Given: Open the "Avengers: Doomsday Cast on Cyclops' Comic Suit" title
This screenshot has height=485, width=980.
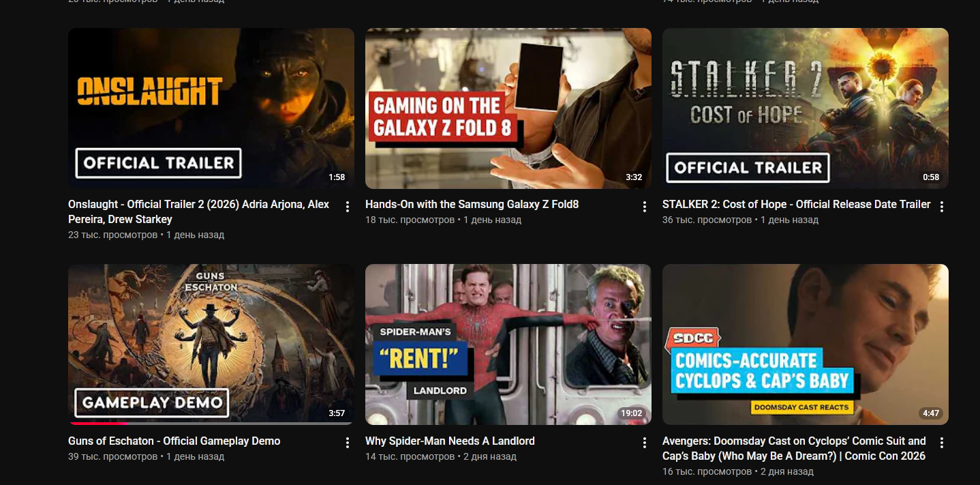Looking at the screenshot, I should click(x=794, y=448).
